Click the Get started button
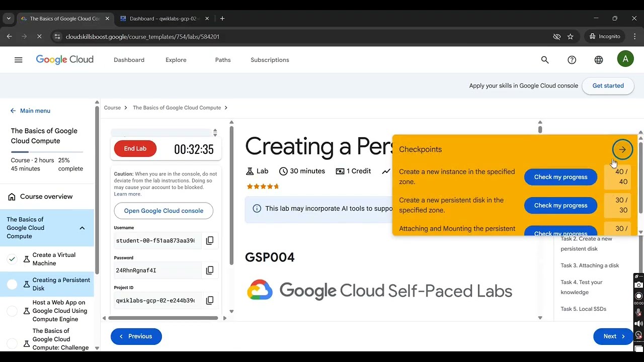Viewport: 644px width, 362px height. tap(608, 85)
